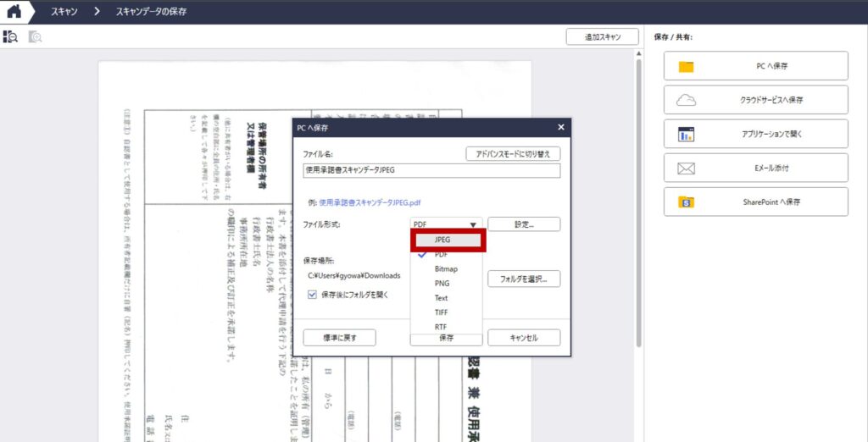Click the ファイル名 text field
Viewport: 868px width, 442px height.
pos(431,170)
